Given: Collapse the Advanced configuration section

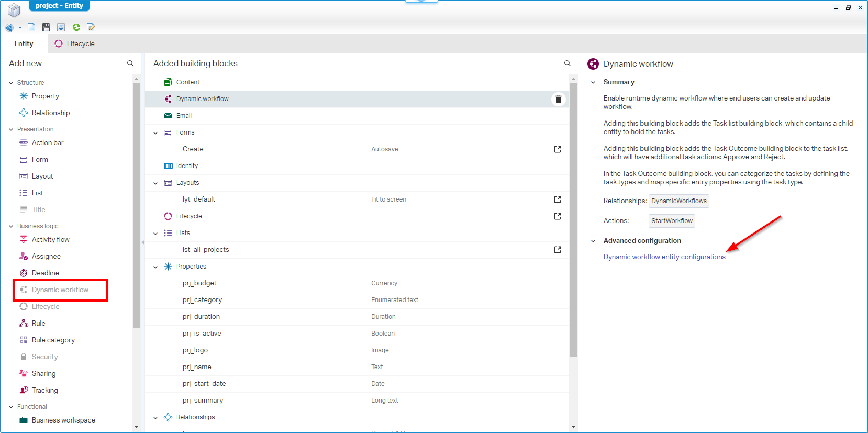Looking at the screenshot, I should pyautogui.click(x=593, y=241).
